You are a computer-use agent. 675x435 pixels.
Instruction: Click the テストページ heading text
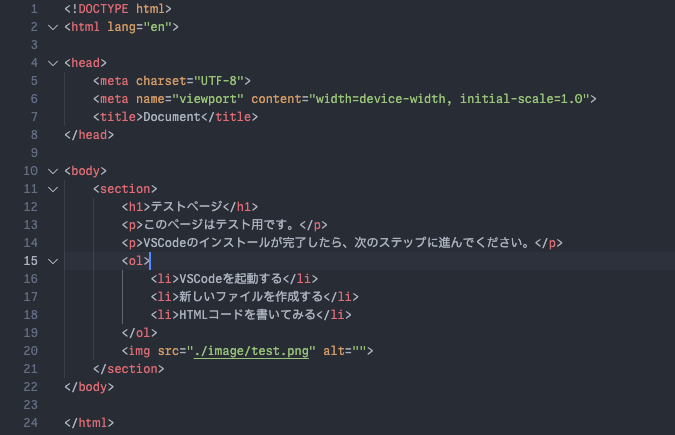(x=186, y=206)
